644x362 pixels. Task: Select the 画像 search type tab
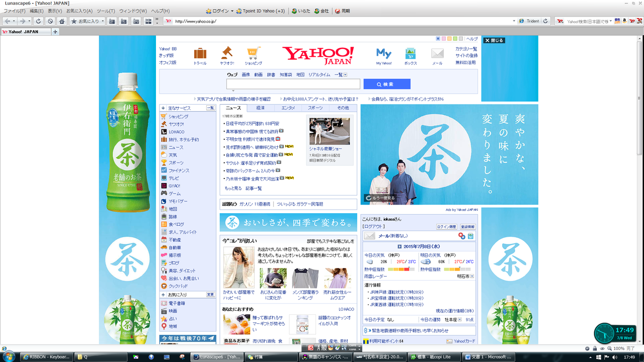[x=246, y=74]
